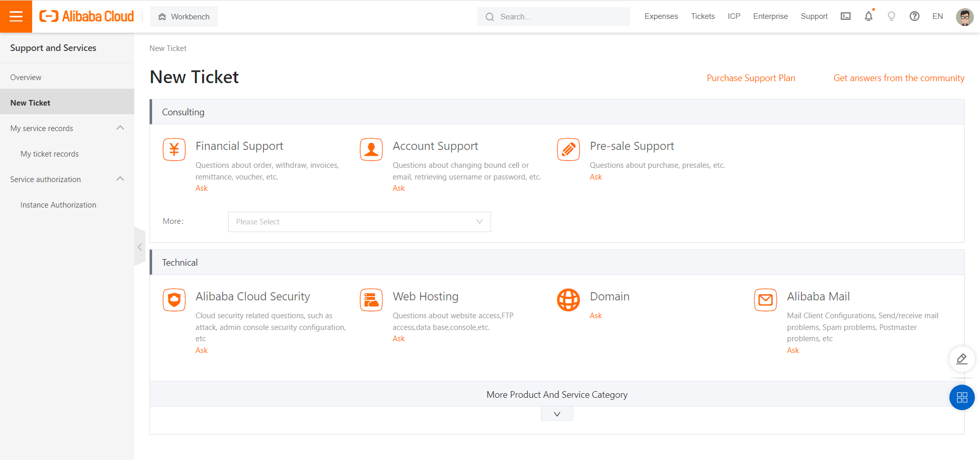Ask a Web Hosting question
Image resolution: width=980 pixels, height=460 pixels.
[x=399, y=339]
